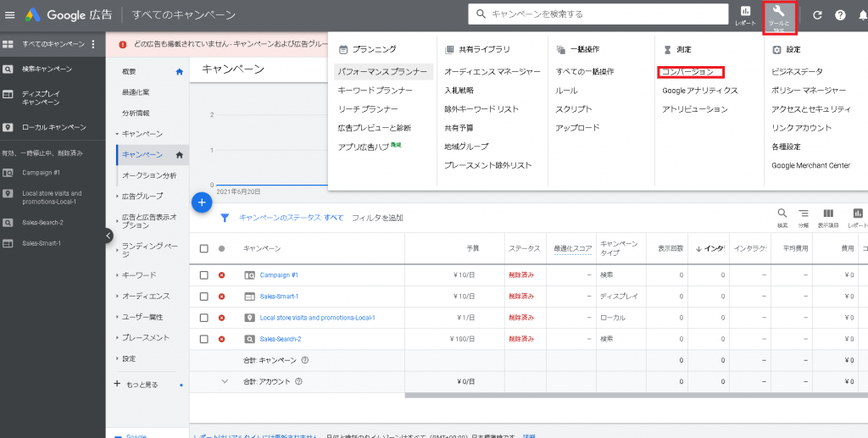Image resolution: width=868 pixels, height=438 pixels.
Task: Select パフォーマンス プランナー menu item
Action: [383, 72]
